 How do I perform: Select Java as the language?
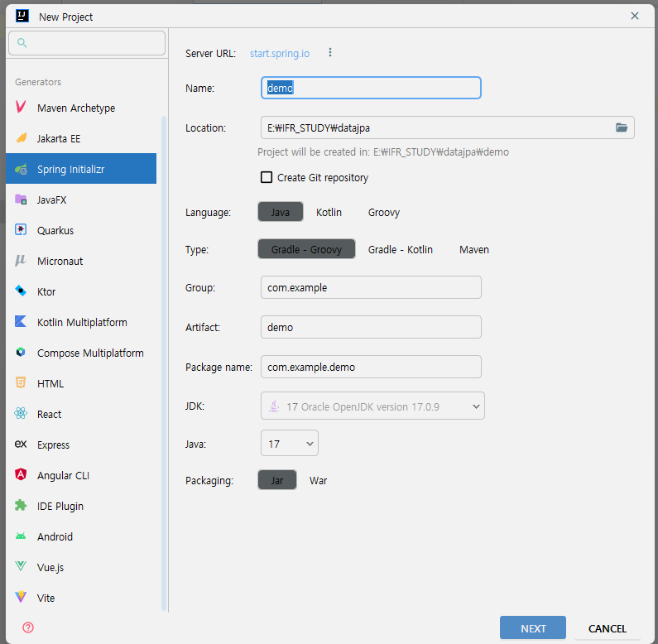point(281,212)
